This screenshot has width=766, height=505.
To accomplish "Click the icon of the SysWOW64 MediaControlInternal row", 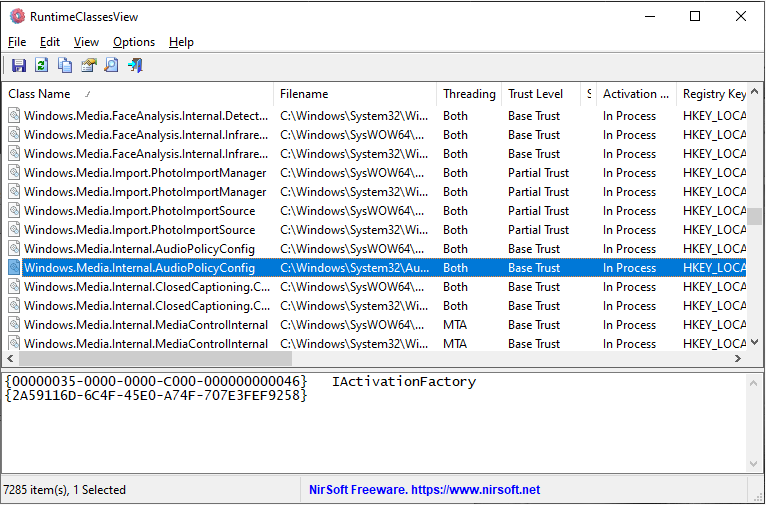I will (x=15, y=325).
